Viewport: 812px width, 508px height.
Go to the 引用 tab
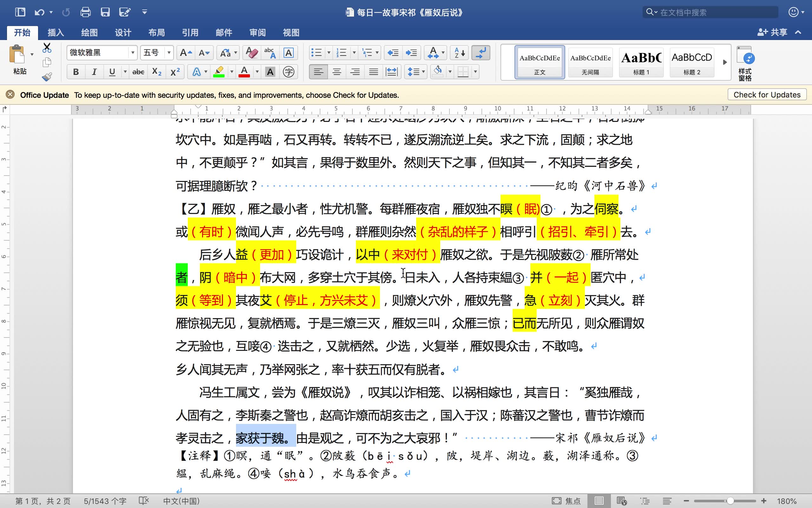point(190,33)
